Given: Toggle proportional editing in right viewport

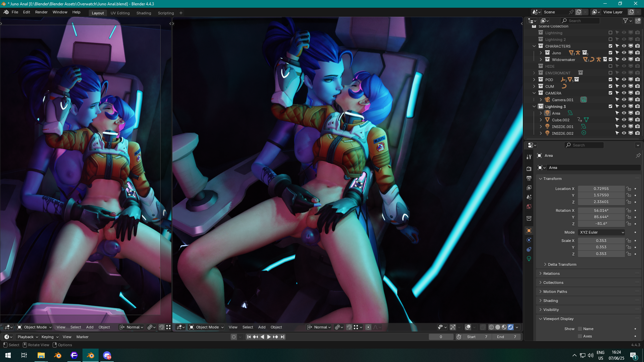Looking at the screenshot, I should 368,327.
